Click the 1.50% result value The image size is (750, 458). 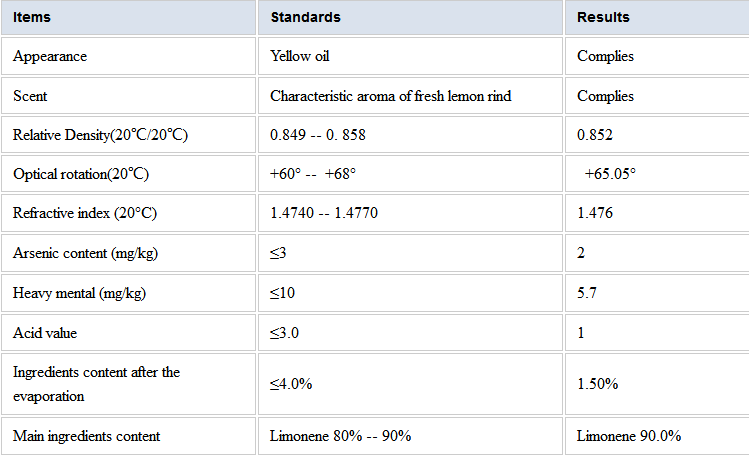597,384
